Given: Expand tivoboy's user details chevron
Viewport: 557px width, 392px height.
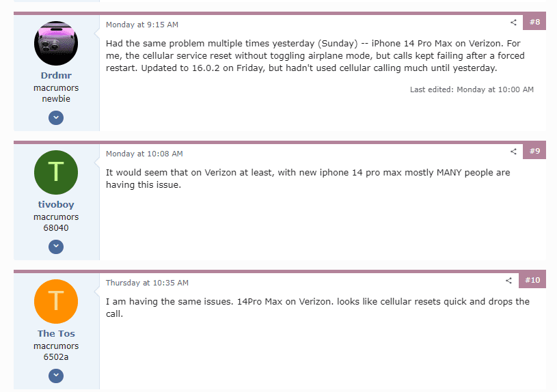Looking at the screenshot, I should [x=56, y=247].
